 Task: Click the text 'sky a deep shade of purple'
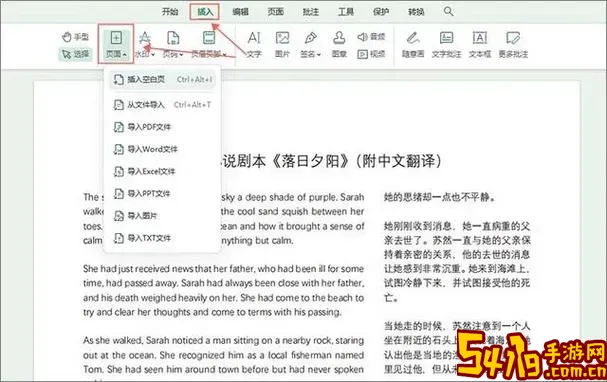click(279, 197)
